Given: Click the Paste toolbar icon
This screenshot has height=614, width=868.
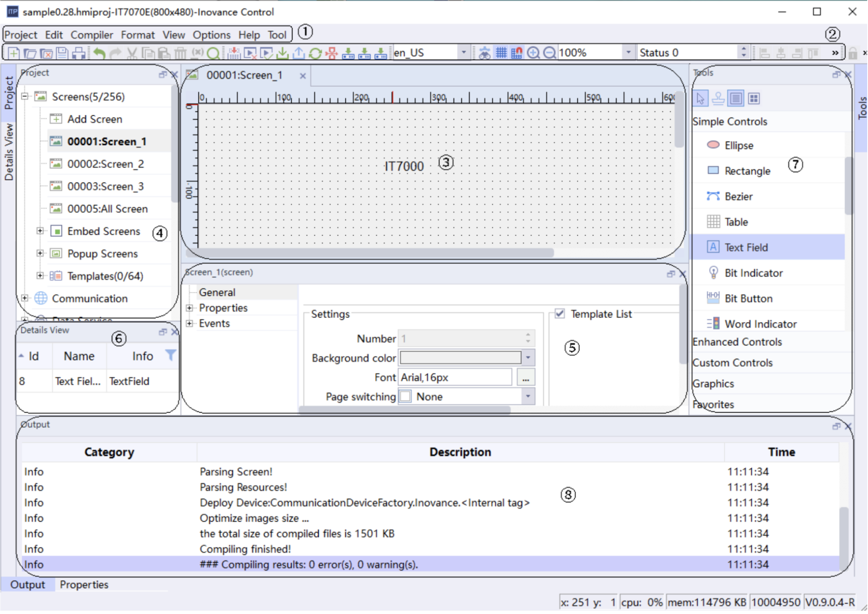Looking at the screenshot, I should tap(164, 53).
